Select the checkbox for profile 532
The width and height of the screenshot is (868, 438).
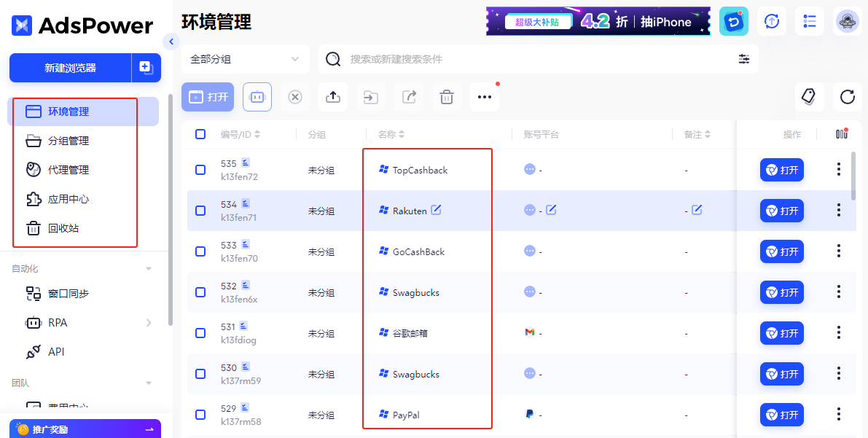coord(200,292)
